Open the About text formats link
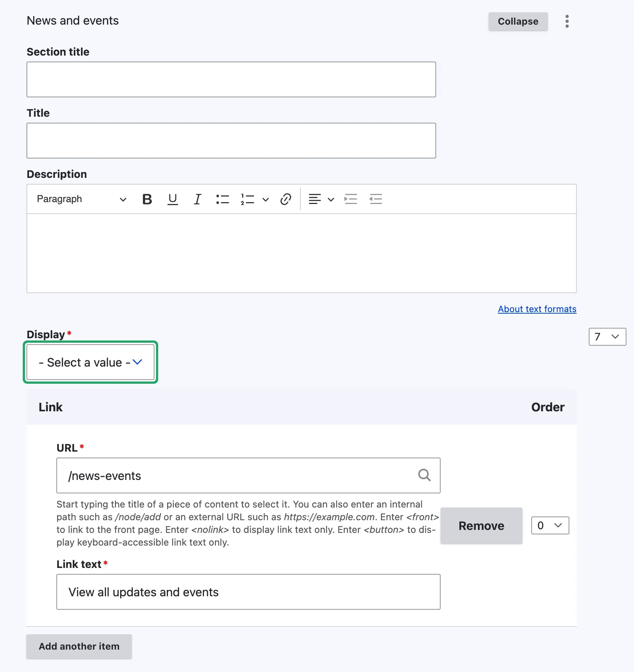The image size is (638, 672). coord(537,309)
